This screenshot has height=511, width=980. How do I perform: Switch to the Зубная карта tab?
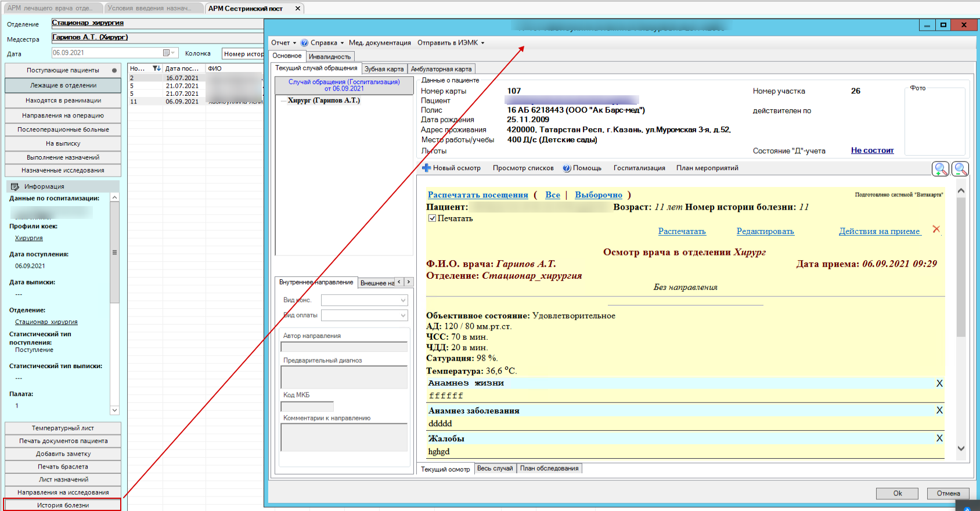[x=384, y=69]
